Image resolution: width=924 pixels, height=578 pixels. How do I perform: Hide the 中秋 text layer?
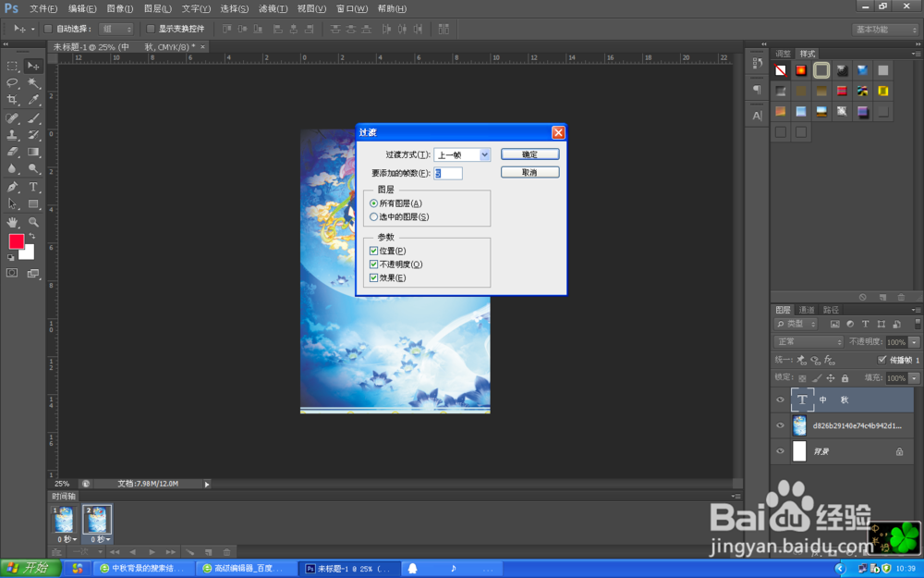click(780, 400)
